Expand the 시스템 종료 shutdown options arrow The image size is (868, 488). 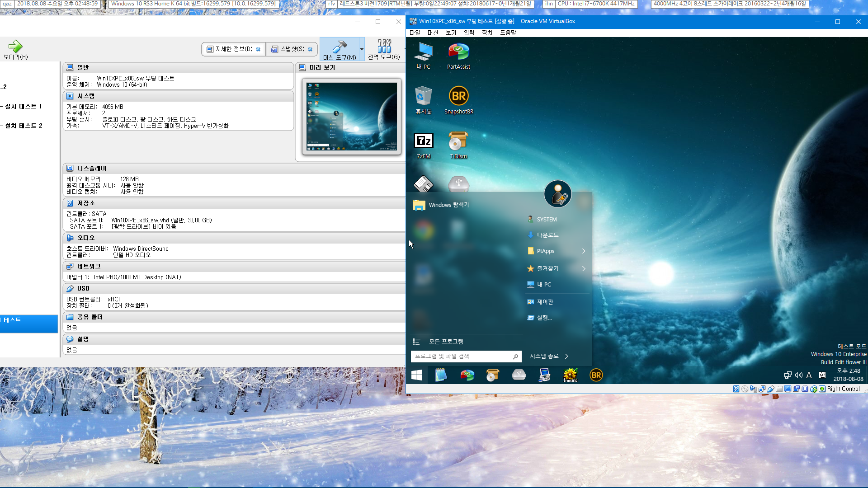point(566,357)
